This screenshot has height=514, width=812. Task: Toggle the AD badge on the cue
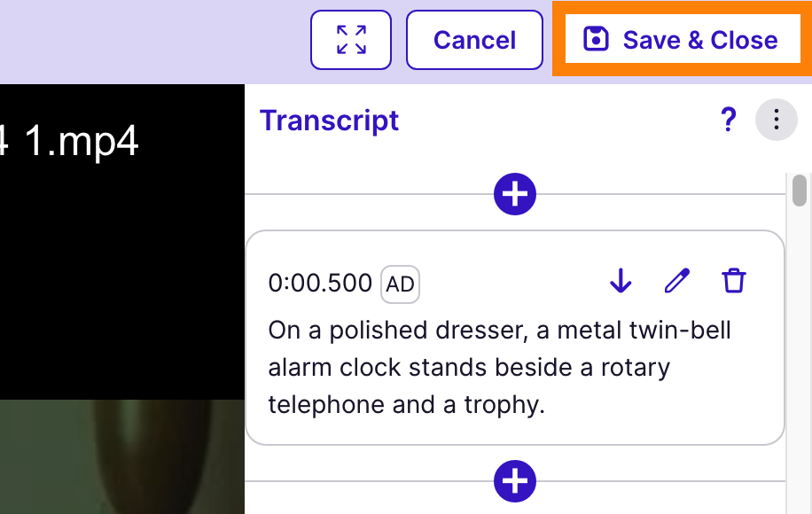pyautogui.click(x=400, y=284)
